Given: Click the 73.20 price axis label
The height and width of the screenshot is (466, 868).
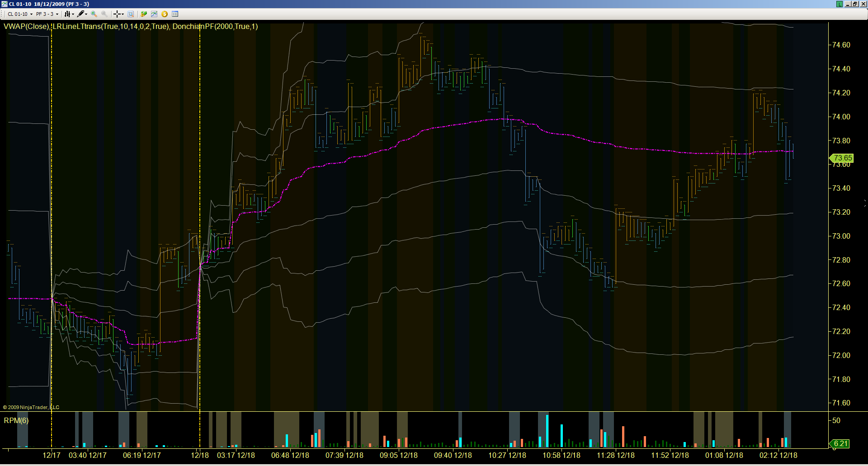Looking at the screenshot, I should point(841,212).
